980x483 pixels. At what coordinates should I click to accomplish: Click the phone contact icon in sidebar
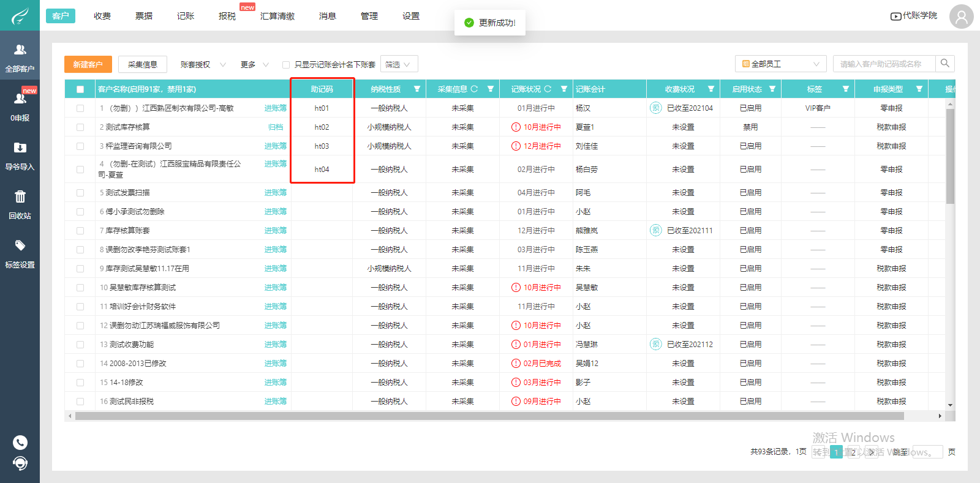tap(20, 443)
